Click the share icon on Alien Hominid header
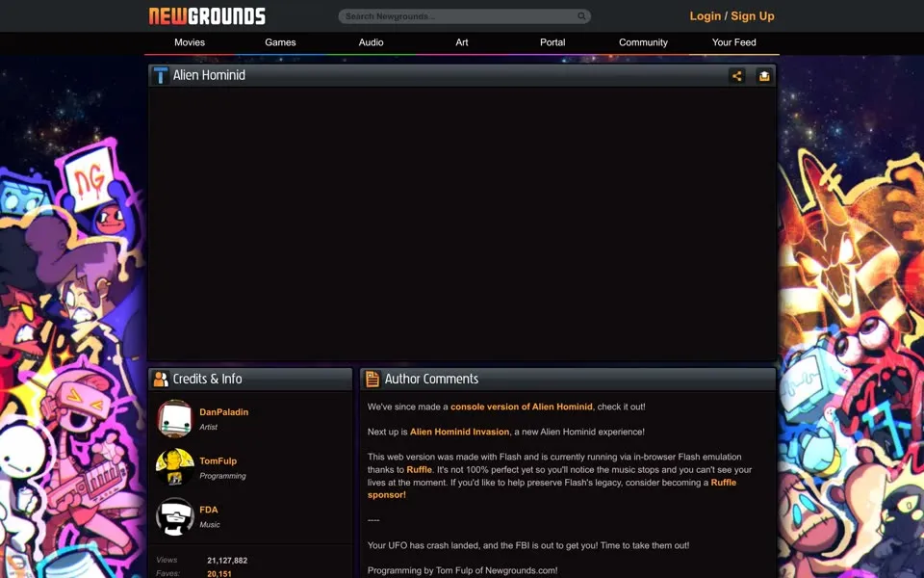The width and height of the screenshot is (924, 578). (736, 75)
